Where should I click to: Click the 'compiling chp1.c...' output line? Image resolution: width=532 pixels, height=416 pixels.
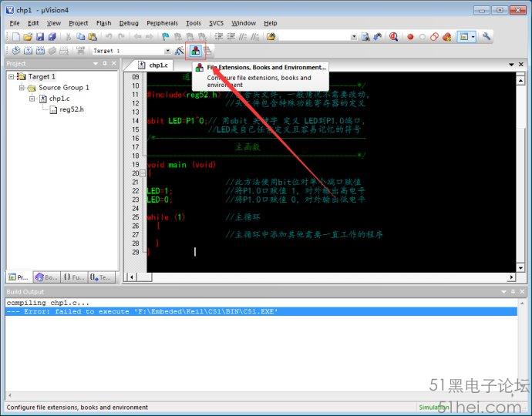[48, 303]
